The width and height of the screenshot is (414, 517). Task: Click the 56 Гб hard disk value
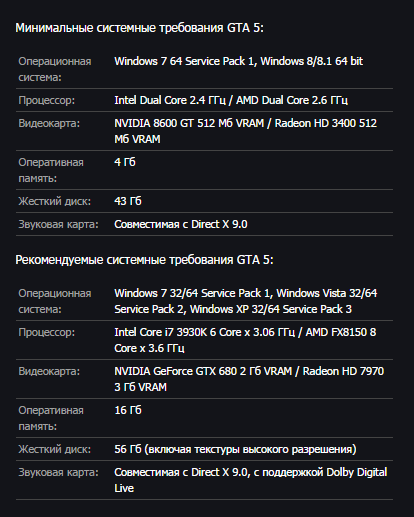128,449
